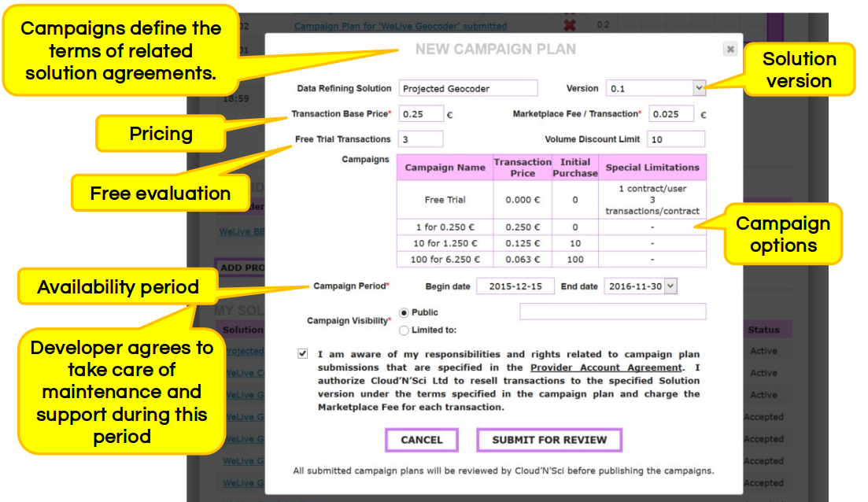Image resolution: width=868 pixels, height=502 pixels.
Task: Select the '0.063 €' transaction price cell
Action: [x=523, y=260]
